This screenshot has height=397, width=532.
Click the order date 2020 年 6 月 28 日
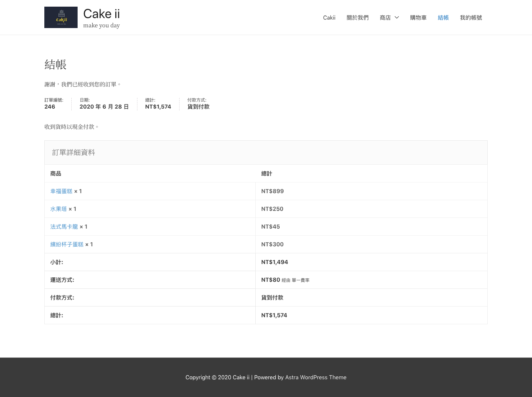pyautogui.click(x=104, y=107)
